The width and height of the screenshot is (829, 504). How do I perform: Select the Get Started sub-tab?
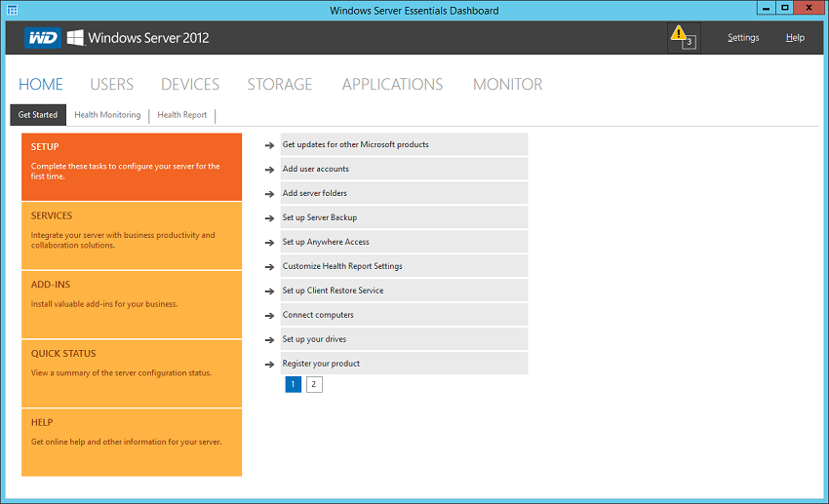[38, 115]
